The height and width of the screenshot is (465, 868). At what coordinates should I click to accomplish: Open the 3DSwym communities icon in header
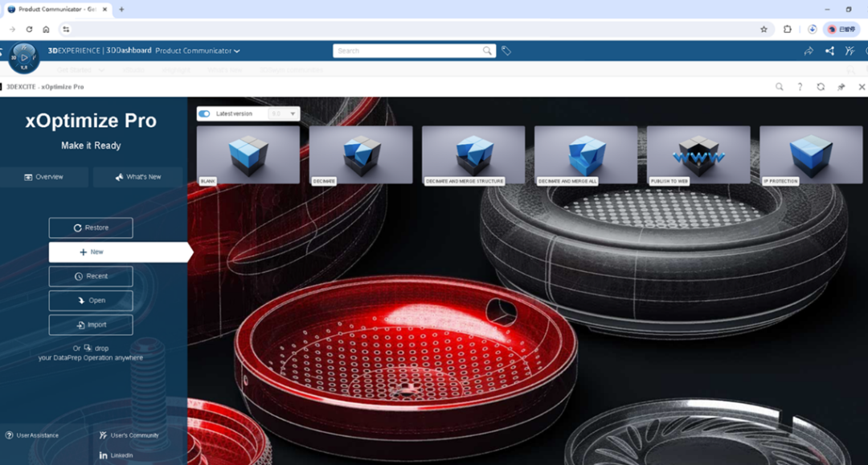pos(850,51)
